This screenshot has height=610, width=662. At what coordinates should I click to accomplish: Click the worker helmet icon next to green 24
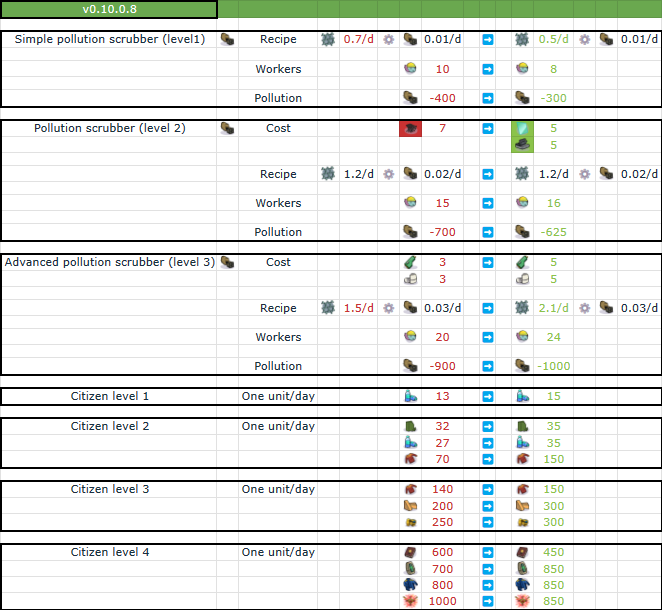(522, 336)
